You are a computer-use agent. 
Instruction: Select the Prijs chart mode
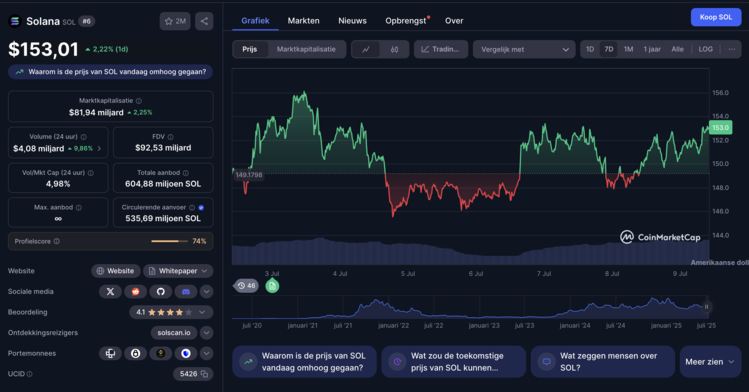point(250,49)
